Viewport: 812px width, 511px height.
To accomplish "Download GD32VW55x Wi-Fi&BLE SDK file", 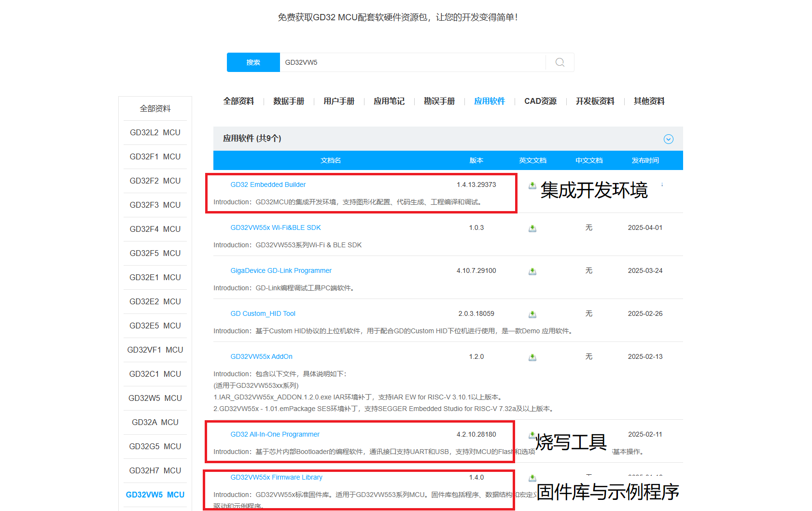I will pos(532,228).
